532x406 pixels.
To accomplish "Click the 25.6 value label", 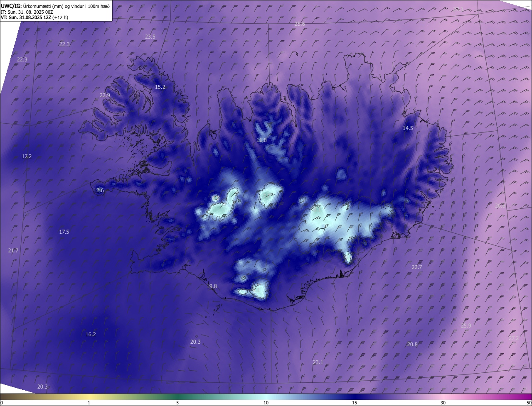I will (300, 24).
